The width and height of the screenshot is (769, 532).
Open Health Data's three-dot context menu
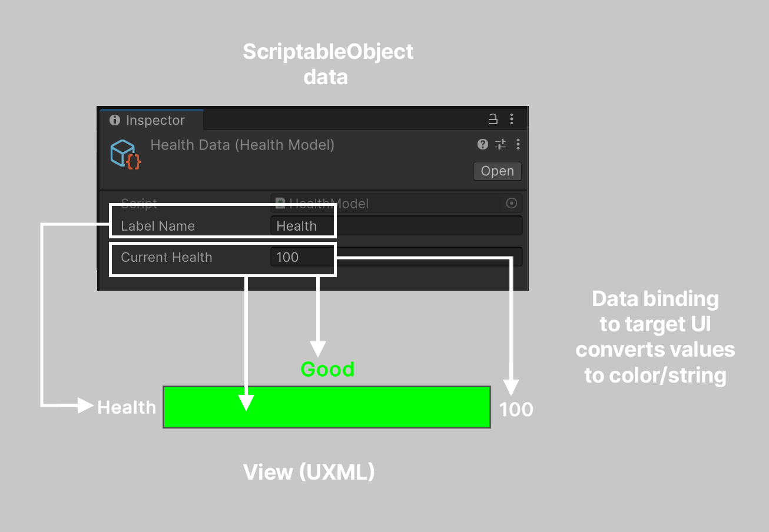tap(518, 144)
